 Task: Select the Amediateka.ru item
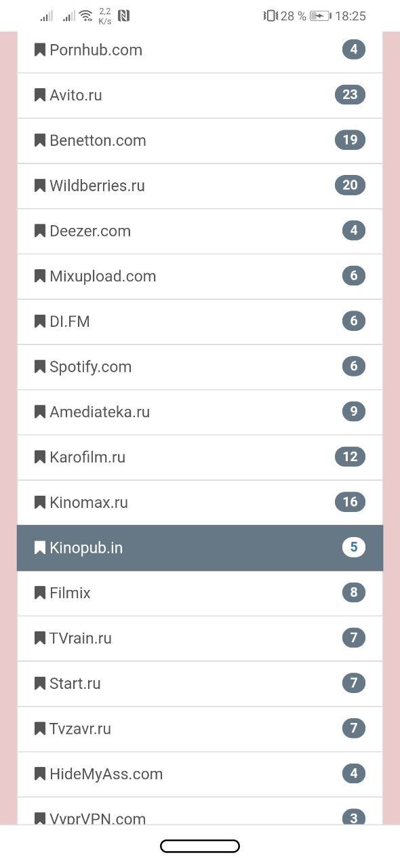200,412
